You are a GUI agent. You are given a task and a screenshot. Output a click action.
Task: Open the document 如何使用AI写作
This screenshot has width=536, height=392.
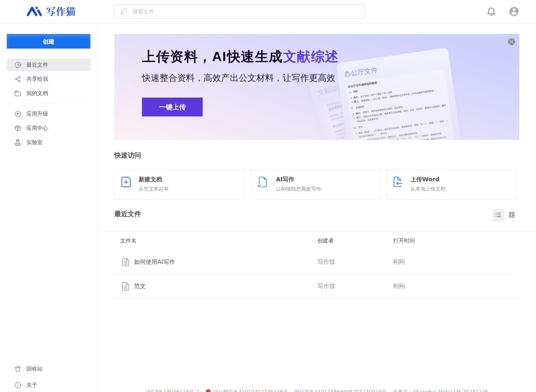[x=154, y=262]
